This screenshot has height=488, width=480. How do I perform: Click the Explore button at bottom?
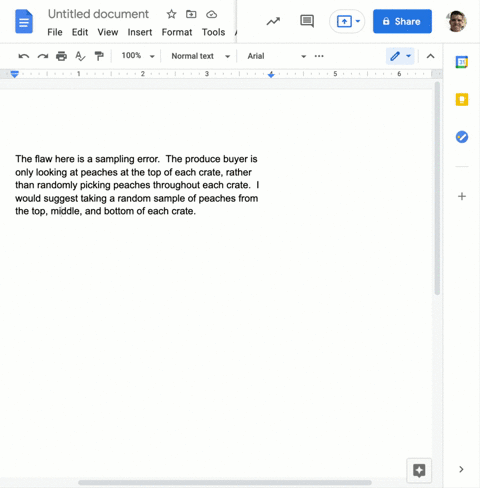point(419,471)
